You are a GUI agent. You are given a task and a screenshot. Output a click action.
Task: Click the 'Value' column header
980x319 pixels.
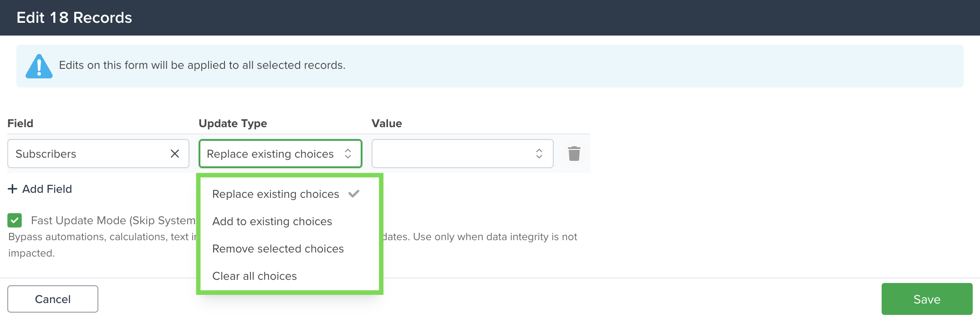coord(387,123)
